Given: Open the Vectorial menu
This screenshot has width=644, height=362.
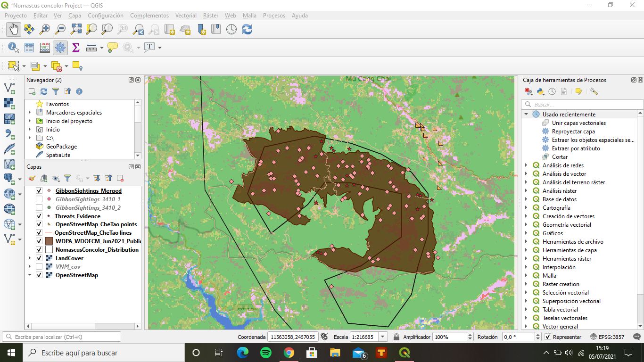Looking at the screenshot, I should pos(186,16).
